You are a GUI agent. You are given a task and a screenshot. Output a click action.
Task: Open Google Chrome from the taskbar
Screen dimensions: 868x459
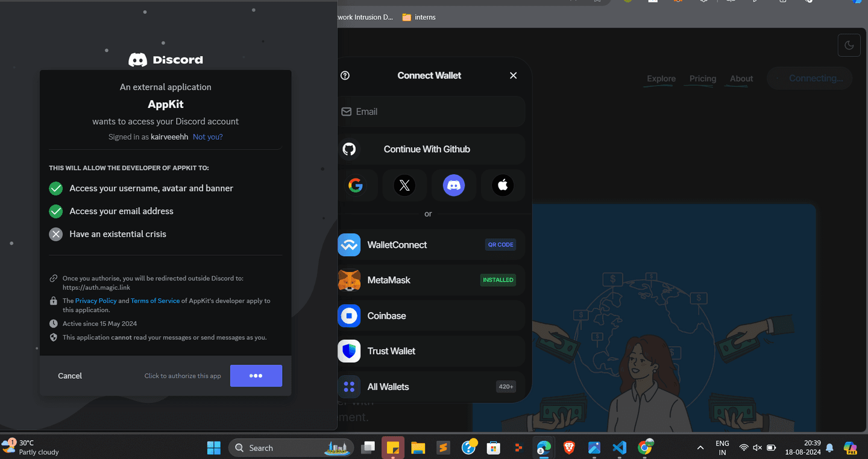point(646,447)
